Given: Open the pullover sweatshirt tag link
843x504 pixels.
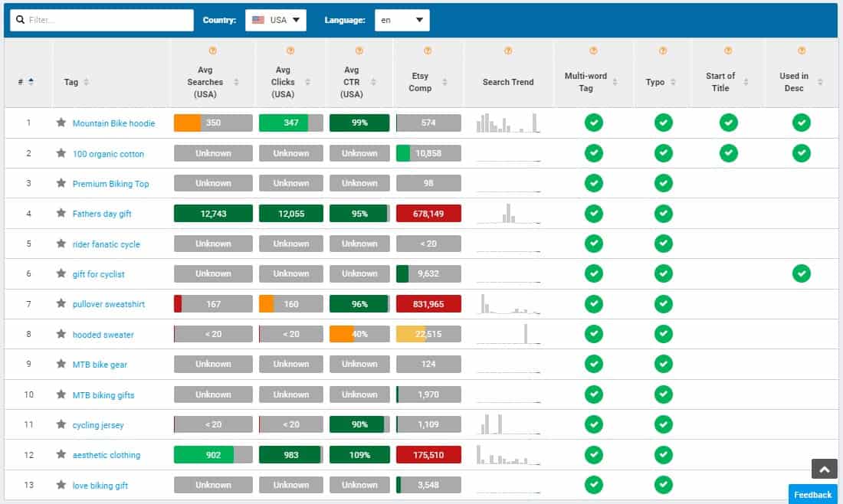Looking at the screenshot, I should 108,304.
